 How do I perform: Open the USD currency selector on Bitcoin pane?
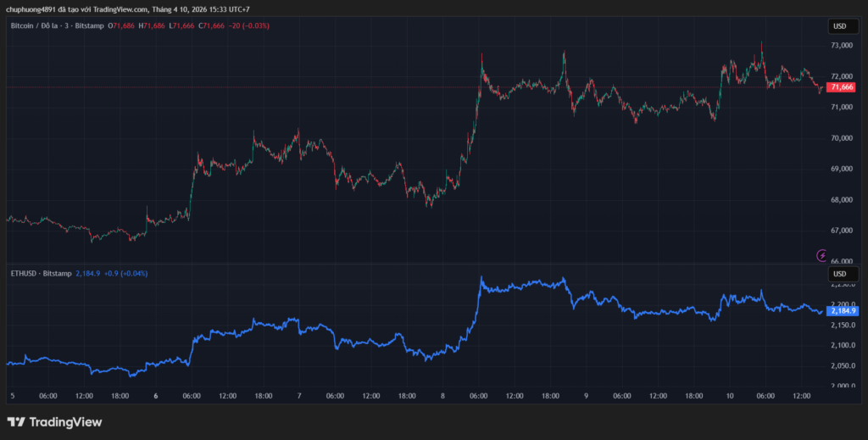tap(839, 25)
